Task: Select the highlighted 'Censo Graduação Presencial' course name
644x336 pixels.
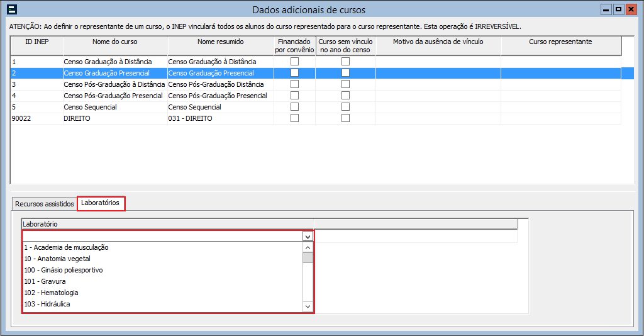Action: click(x=115, y=73)
